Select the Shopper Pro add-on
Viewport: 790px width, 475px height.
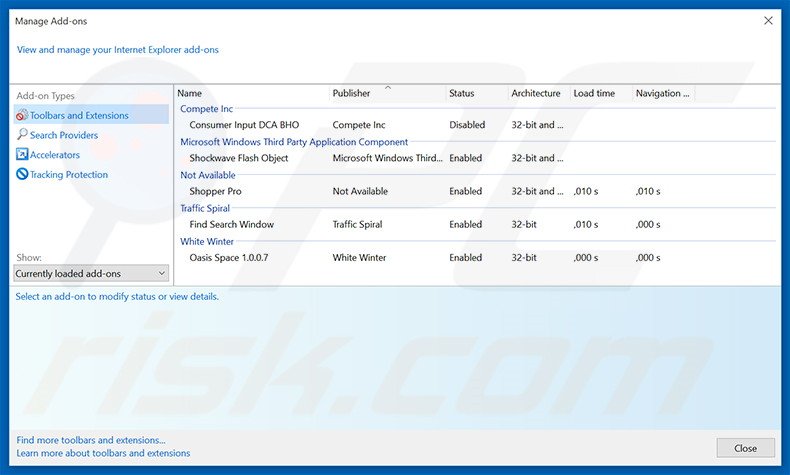point(215,191)
